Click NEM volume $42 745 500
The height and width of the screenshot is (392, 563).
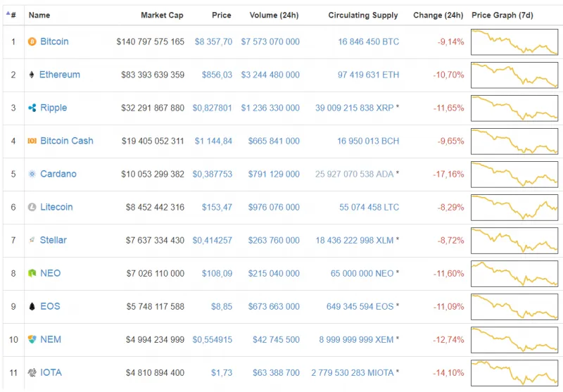click(276, 340)
